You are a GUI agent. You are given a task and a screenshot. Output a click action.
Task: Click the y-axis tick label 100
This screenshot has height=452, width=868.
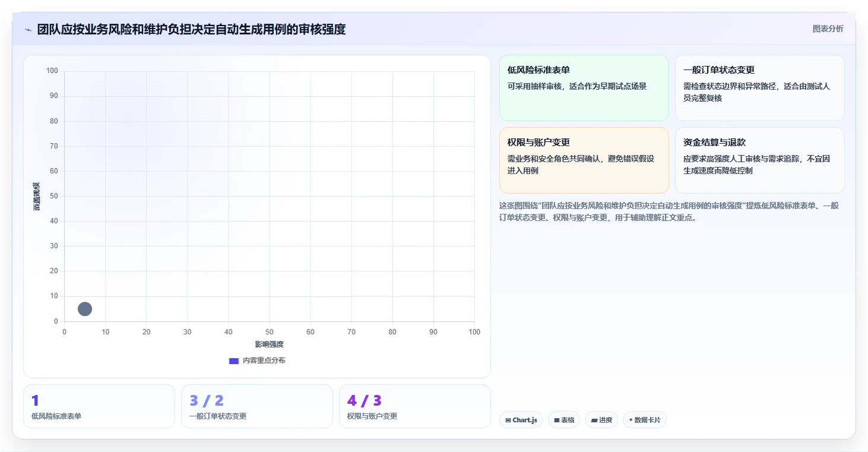[52, 71]
